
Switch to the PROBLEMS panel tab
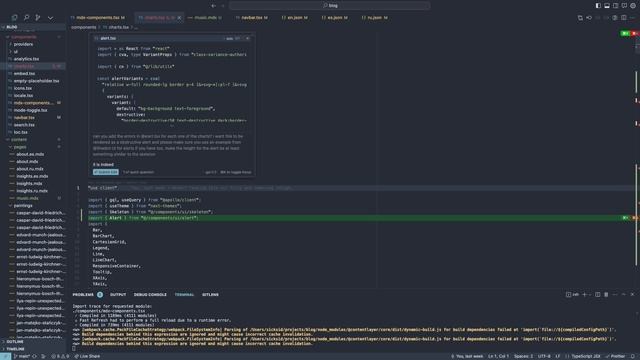point(83,295)
